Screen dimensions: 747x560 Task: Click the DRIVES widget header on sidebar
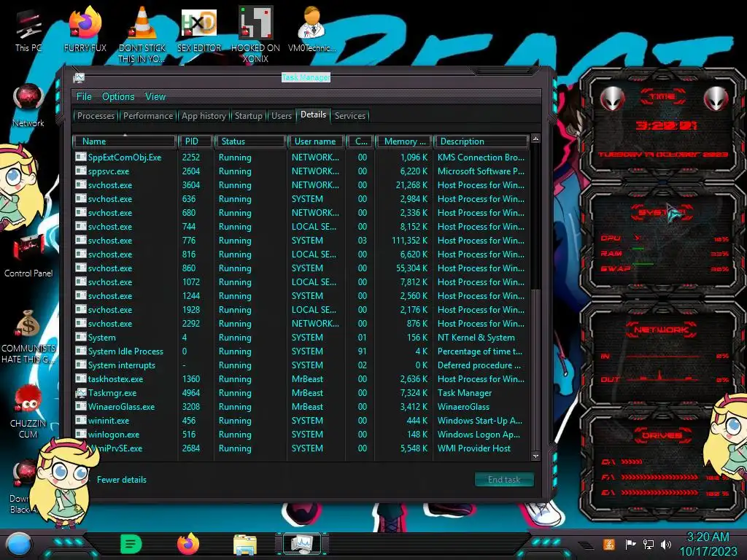tap(662, 435)
